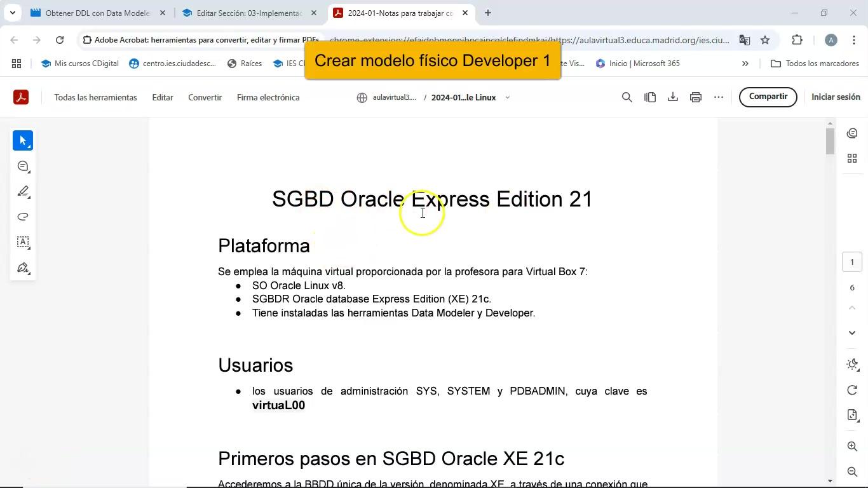
Task: Toggle dark mode display theme
Action: (852, 365)
